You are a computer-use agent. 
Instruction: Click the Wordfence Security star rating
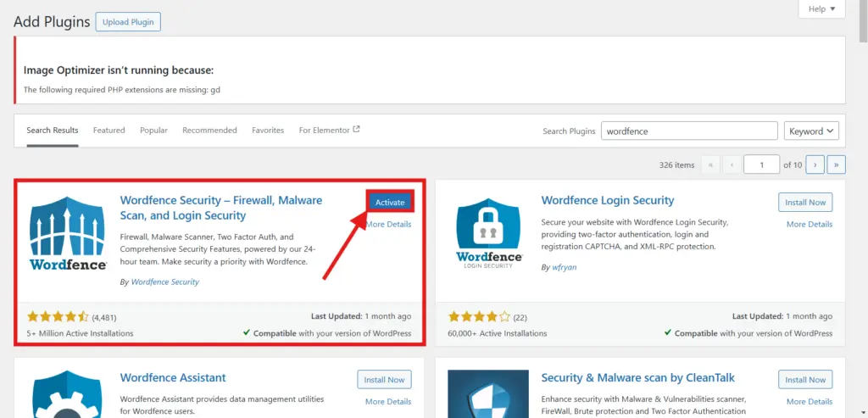click(x=58, y=317)
